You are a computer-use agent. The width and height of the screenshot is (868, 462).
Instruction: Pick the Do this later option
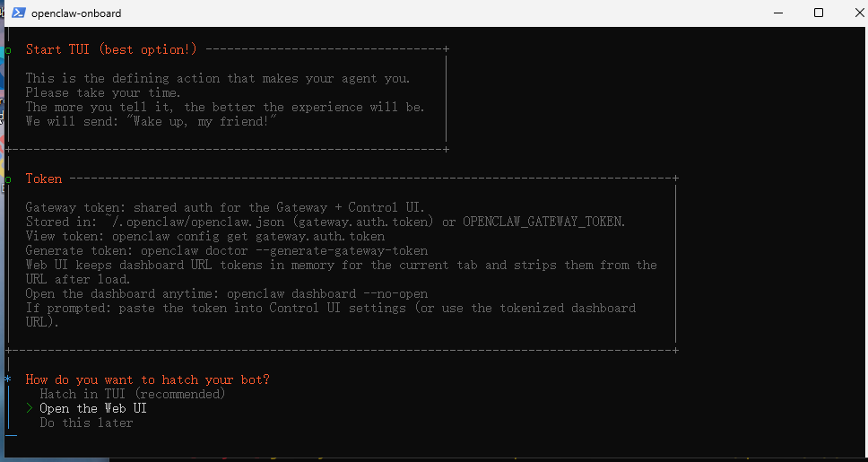tap(86, 423)
